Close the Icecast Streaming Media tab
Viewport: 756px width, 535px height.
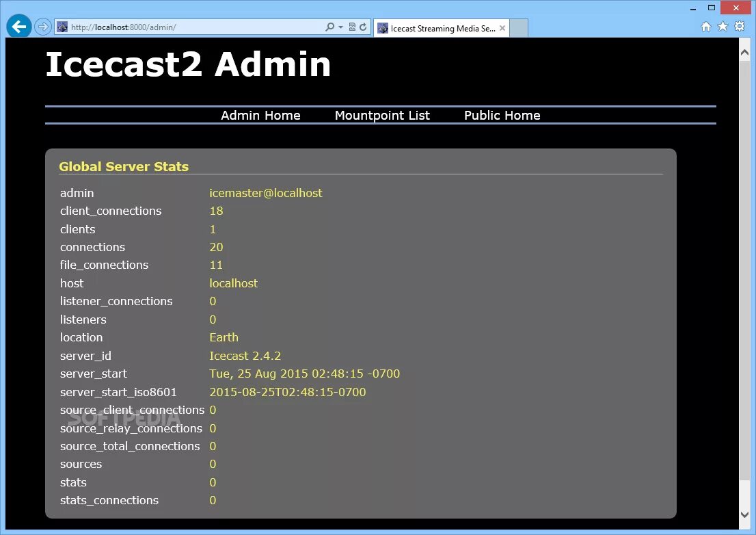coord(502,28)
